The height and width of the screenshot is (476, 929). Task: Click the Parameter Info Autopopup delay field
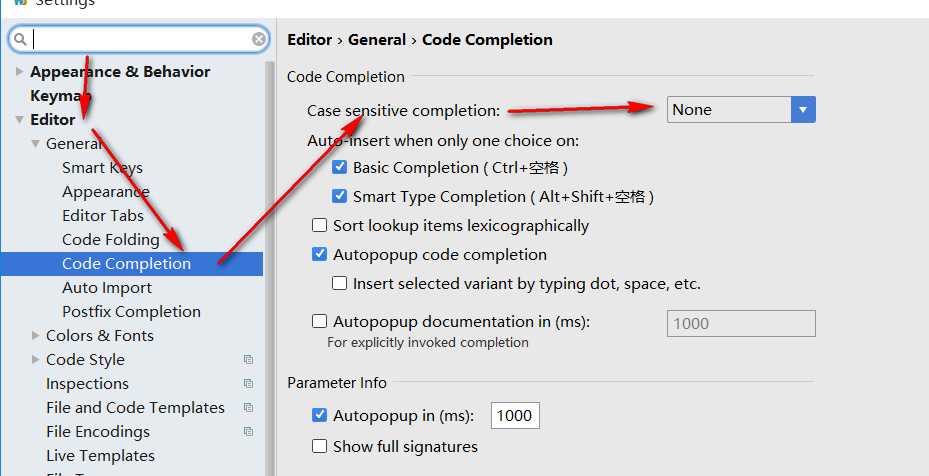click(x=515, y=416)
